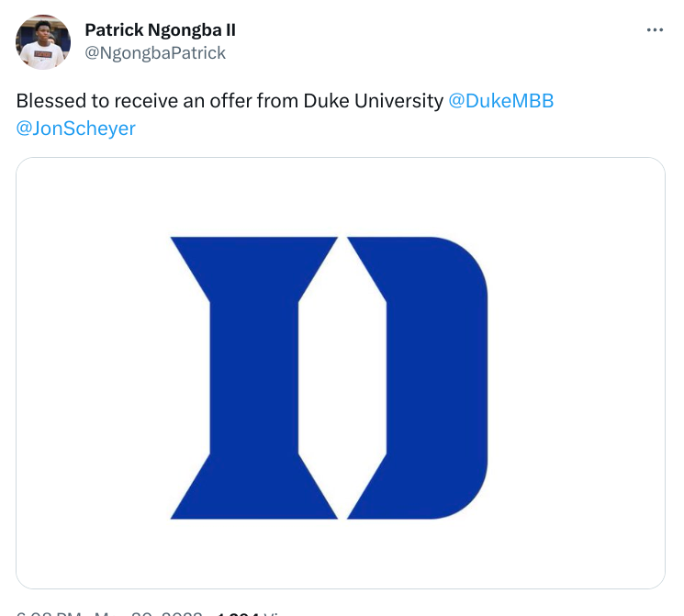Open the @JonScheyer mention link
Image resolution: width=684 pixels, height=616 pixels.
point(75,129)
